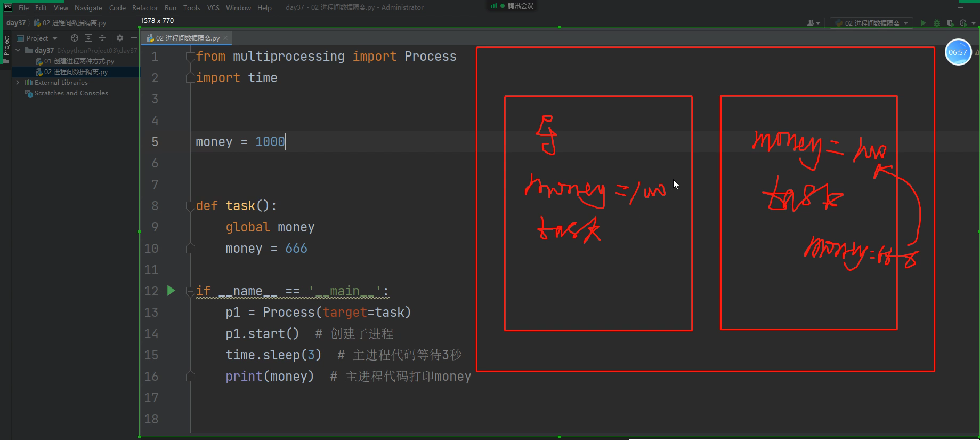Click the fold end marker at line 2
This screenshot has width=980, height=440.
(x=190, y=78)
